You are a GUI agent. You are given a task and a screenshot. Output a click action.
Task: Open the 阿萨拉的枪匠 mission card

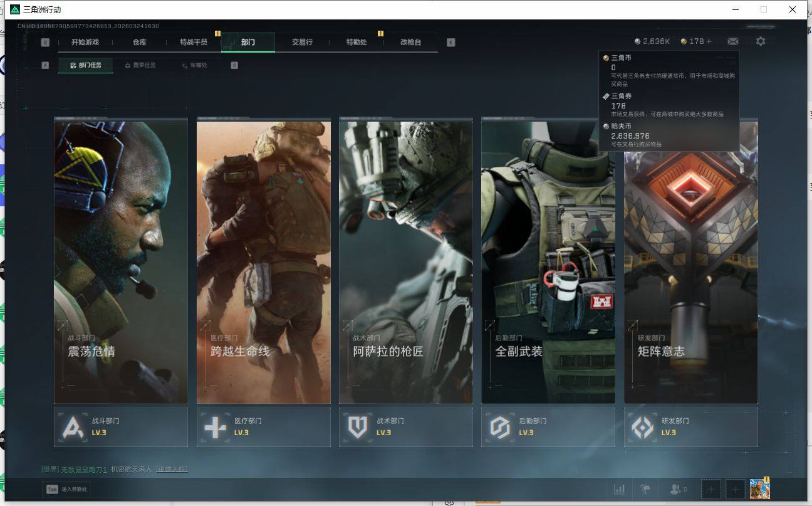405,262
